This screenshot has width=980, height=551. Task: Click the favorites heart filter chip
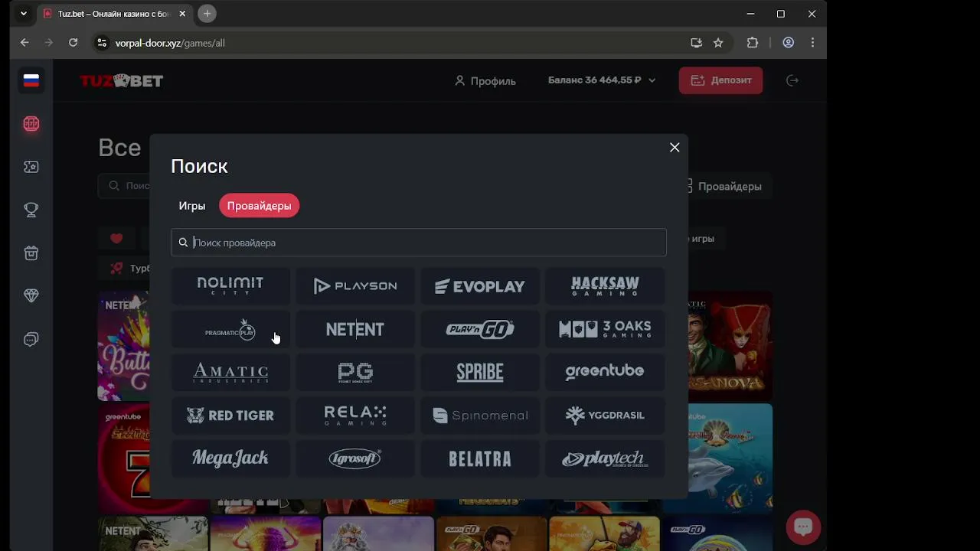click(116, 239)
